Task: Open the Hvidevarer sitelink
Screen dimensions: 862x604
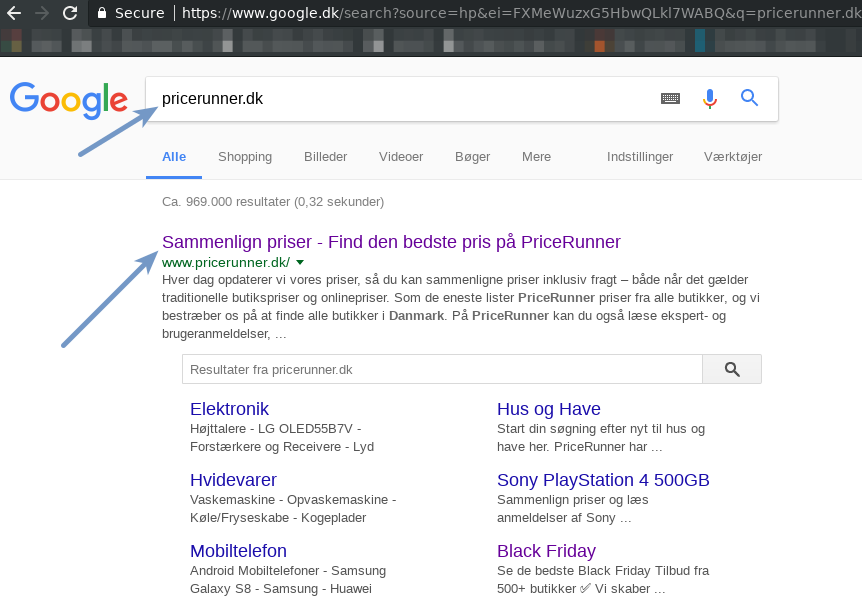Action: [233, 480]
